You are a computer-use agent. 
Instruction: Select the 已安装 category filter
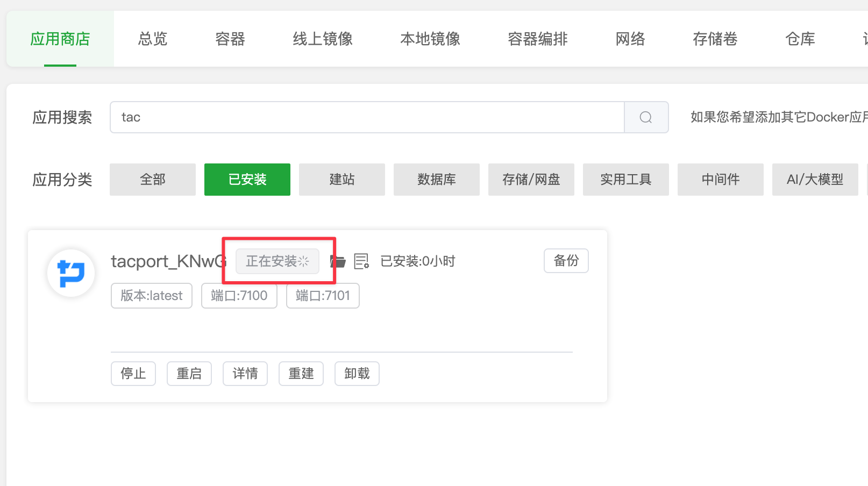point(247,180)
